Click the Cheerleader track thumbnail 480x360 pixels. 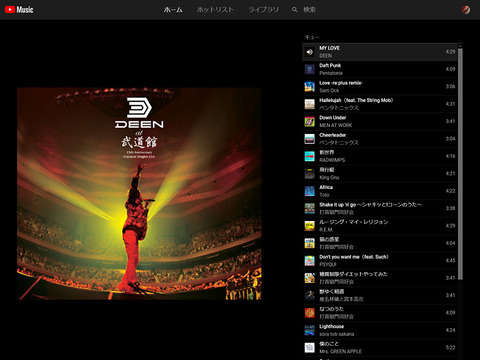click(310, 139)
